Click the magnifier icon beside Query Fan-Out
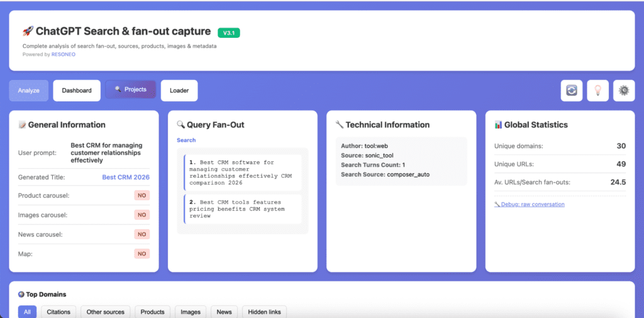This screenshot has width=644, height=318. tap(180, 125)
